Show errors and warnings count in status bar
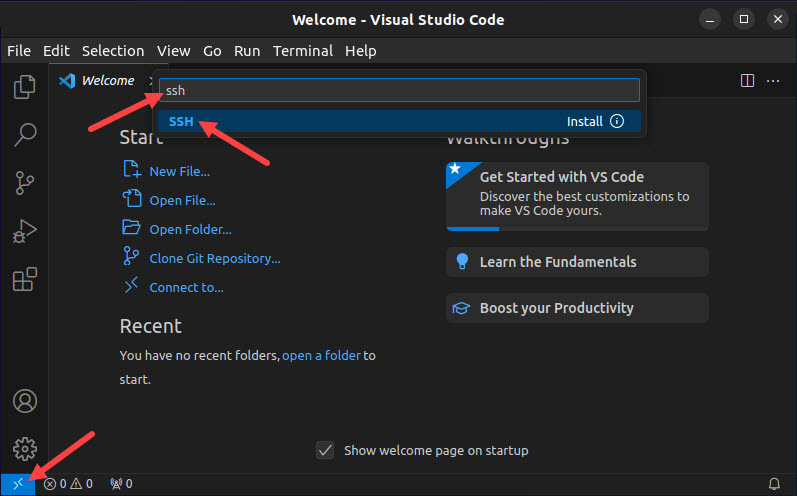Image resolution: width=797 pixels, height=496 pixels. [x=68, y=484]
